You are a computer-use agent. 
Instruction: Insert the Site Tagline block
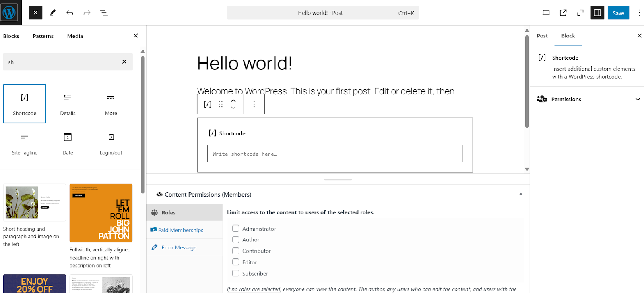(25, 143)
